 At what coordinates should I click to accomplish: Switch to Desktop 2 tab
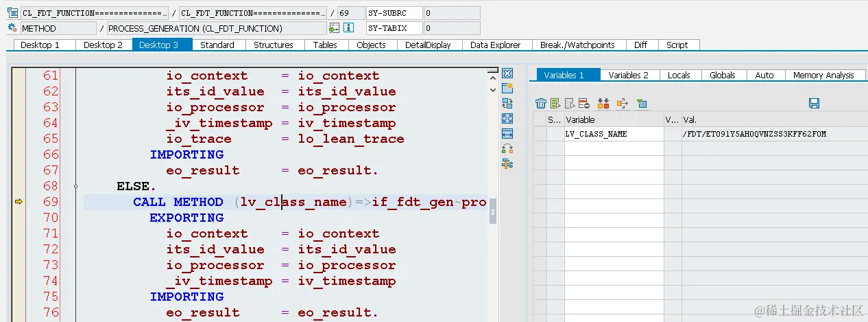tap(103, 45)
